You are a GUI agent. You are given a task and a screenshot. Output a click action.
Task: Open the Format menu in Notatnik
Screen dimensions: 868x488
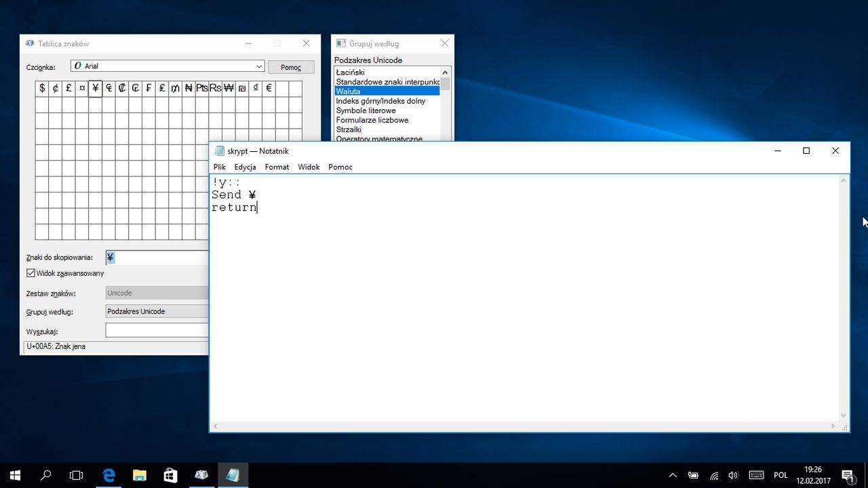pyautogui.click(x=277, y=167)
